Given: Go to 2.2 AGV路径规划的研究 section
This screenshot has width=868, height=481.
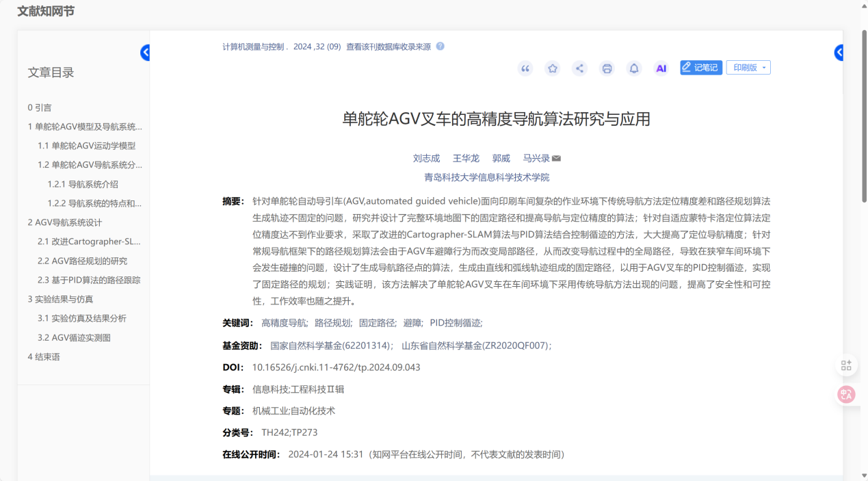Looking at the screenshot, I should [82, 261].
